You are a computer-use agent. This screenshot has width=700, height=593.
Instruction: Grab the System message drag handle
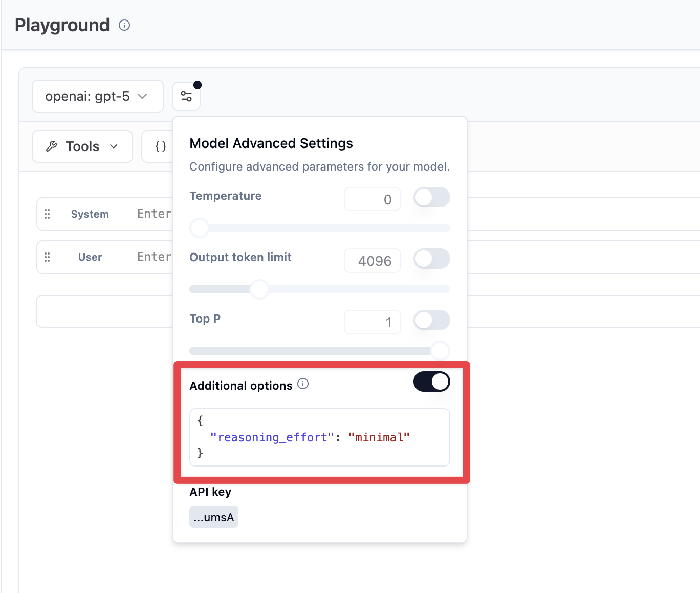pos(47,214)
